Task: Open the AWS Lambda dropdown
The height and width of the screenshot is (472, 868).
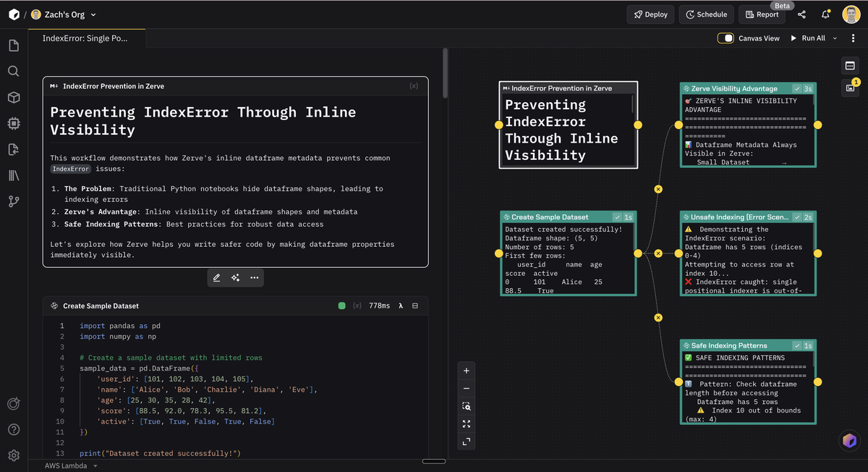Action: point(71,465)
